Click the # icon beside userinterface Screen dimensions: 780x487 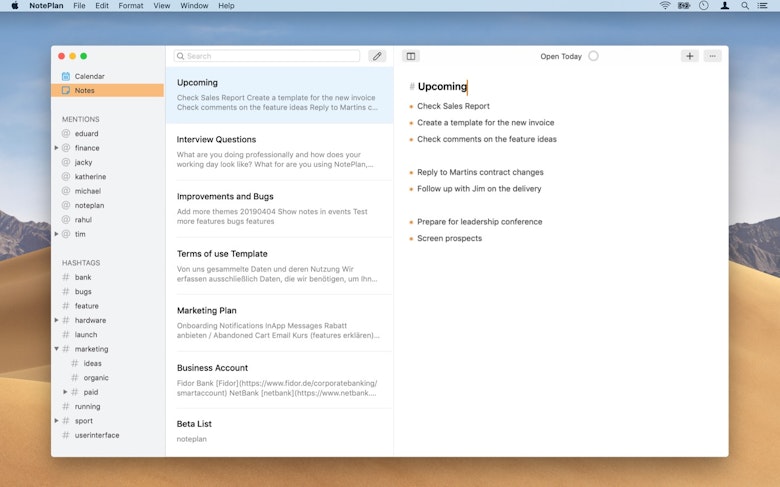pyautogui.click(x=66, y=435)
